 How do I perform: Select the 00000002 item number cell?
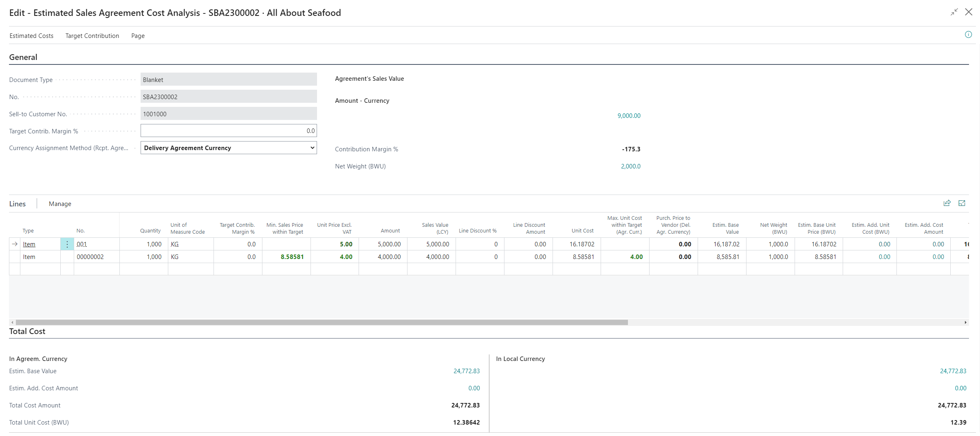click(x=90, y=257)
